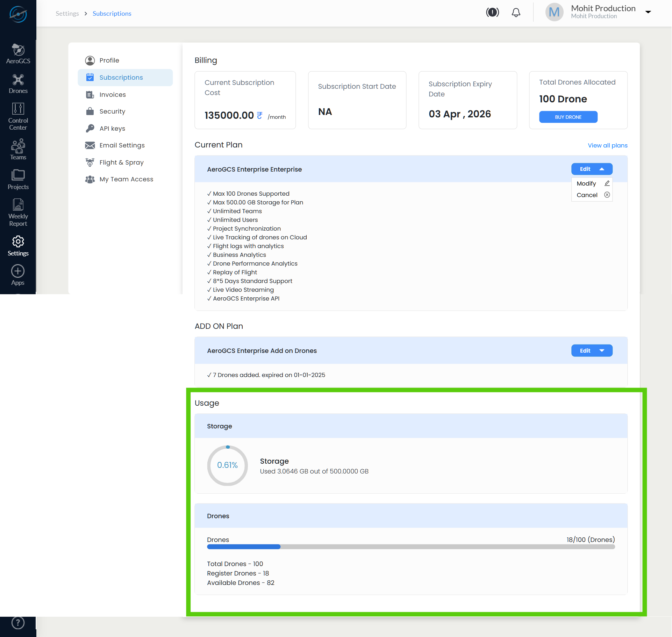This screenshot has height=637, width=672.
Task: Open Apps plus icon in sidebar
Action: click(x=18, y=275)
